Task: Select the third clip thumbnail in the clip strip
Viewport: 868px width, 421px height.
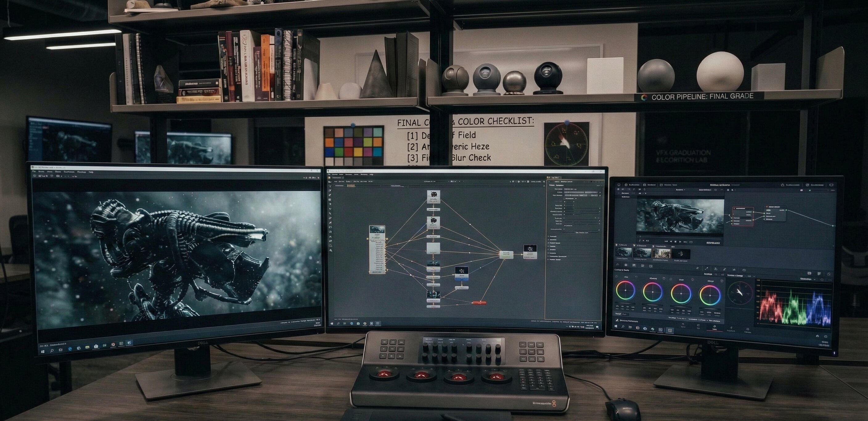Action: [661, 253]
